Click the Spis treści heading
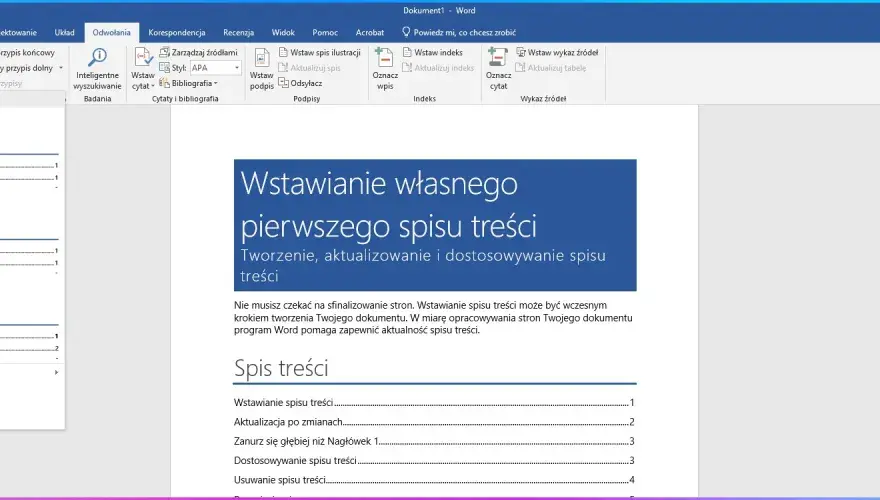 point(281,368)
